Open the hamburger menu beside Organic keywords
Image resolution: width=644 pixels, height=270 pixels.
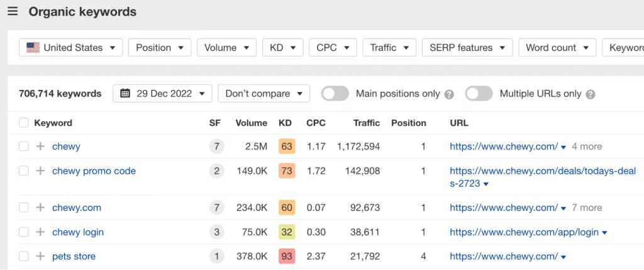click(x=13, y=12)
